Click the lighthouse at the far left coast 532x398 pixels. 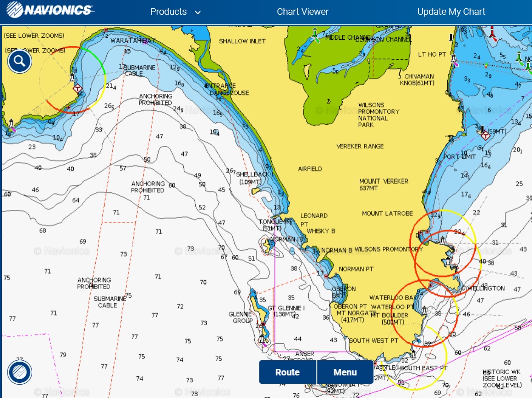click(11, 124)
